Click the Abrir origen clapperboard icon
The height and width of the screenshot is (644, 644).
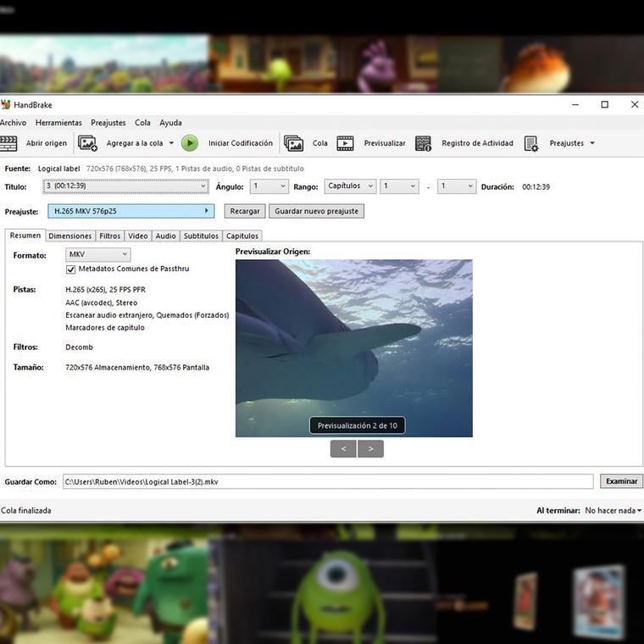click(8, 143)
